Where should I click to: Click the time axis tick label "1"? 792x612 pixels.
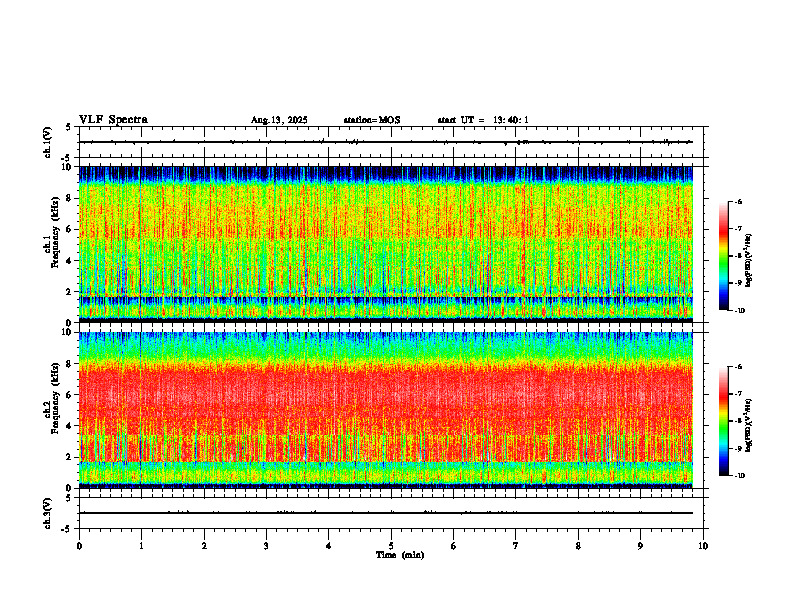click(141, 546)
